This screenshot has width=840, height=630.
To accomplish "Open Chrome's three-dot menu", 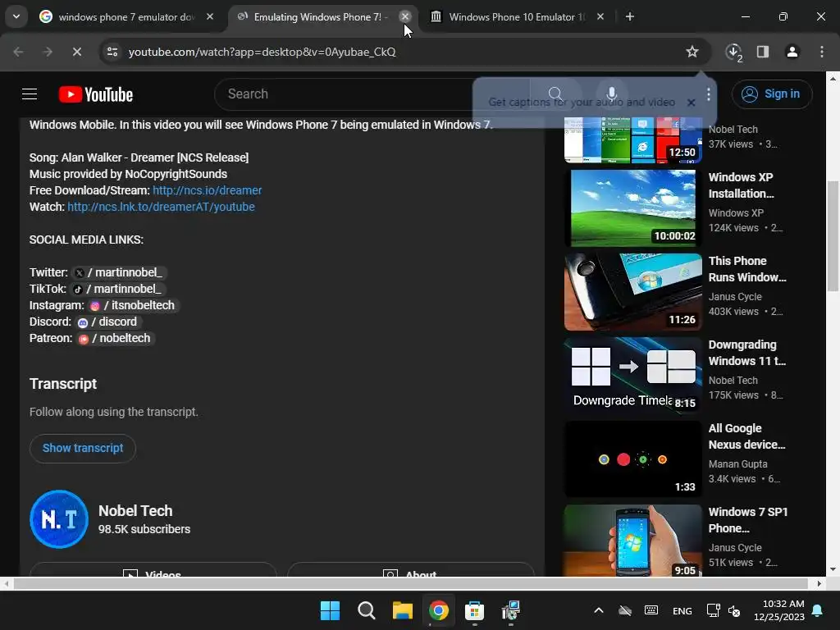I will tap(822, 52).
